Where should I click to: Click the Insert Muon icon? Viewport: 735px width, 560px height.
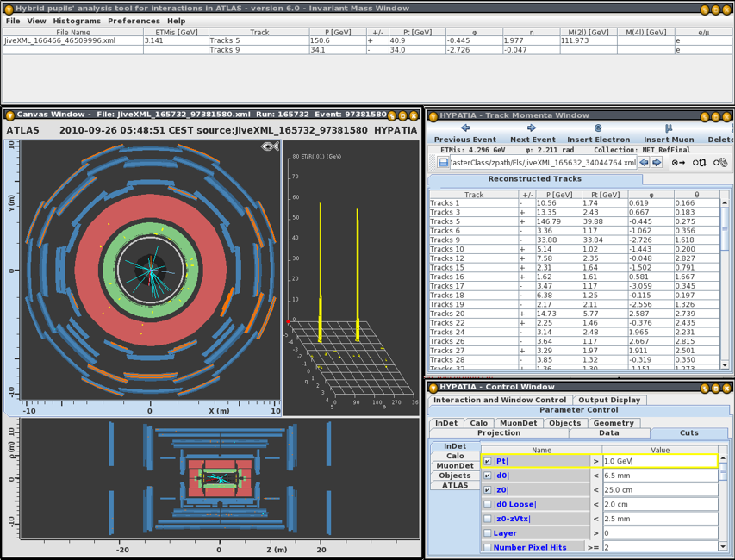coord(668,128)
